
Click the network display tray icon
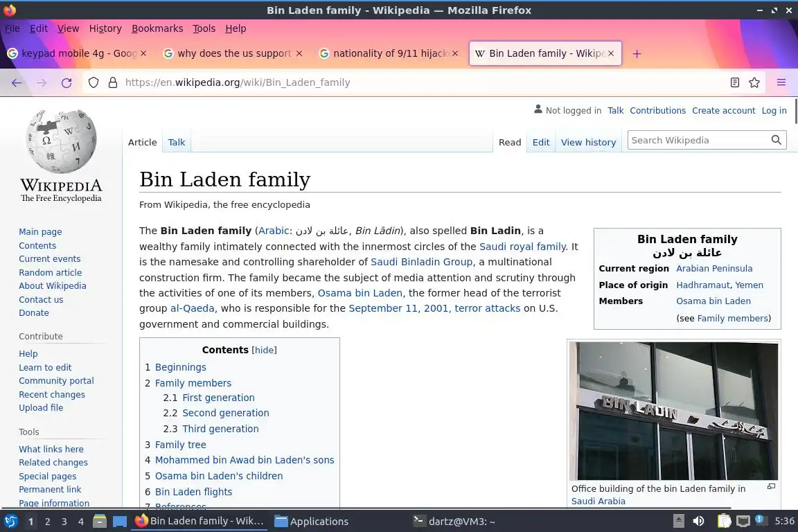point(743,522)
